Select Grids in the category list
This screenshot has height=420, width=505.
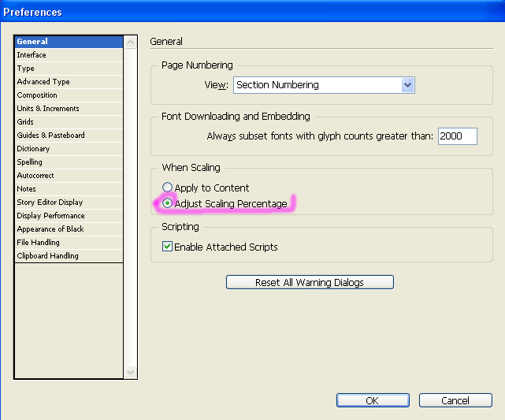click(x=69, y=122)
